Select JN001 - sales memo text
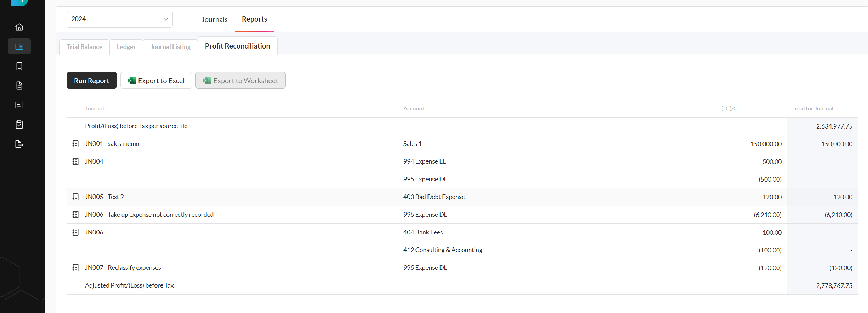The width and height of the screenshot is (868, 313). [x=112, y=144]
